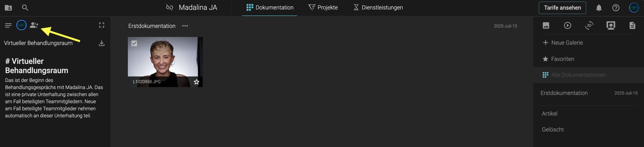The width and height of the screenshot is (644, 147).
Task: Click the patient folder icon
Action: click(8, 8)
